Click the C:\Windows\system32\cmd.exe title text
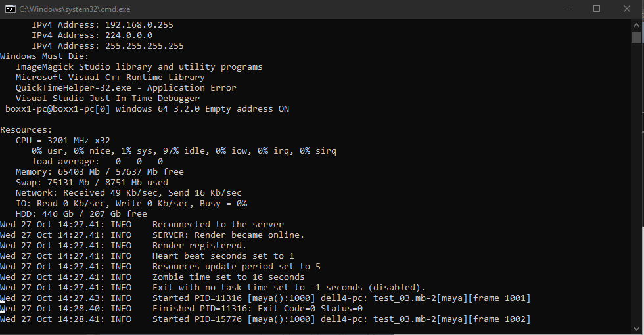The width and height of the screenshot is (644, 335). 75,9
